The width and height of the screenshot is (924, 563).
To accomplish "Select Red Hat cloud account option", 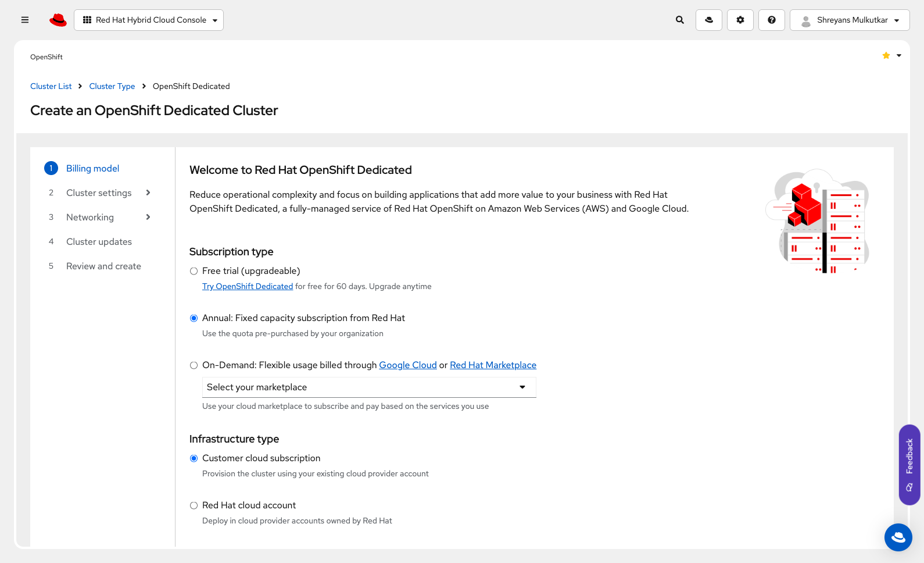I will pos(194,505).
